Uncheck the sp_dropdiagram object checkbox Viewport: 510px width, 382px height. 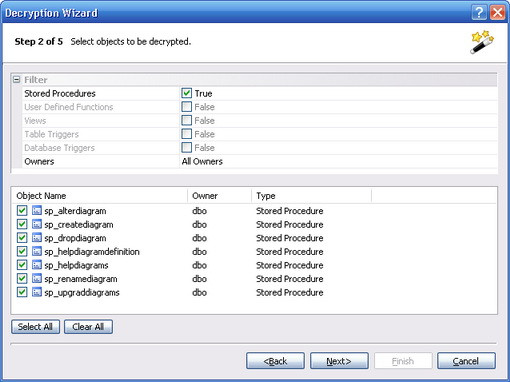22,238
